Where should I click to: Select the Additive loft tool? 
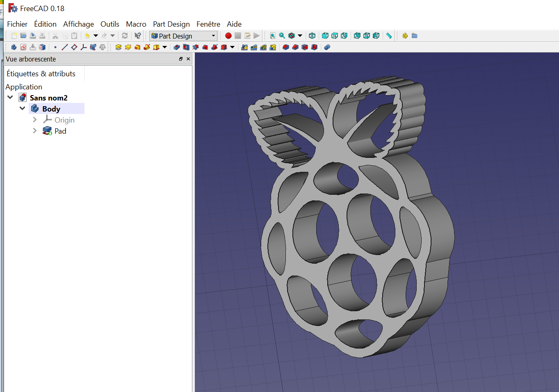[x=137, y=47]
